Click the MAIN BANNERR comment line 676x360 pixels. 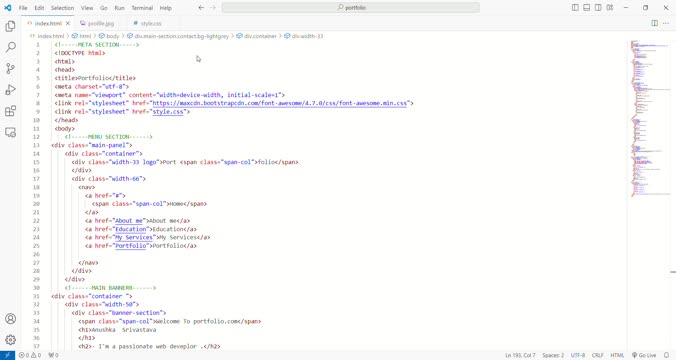point(110,288)
